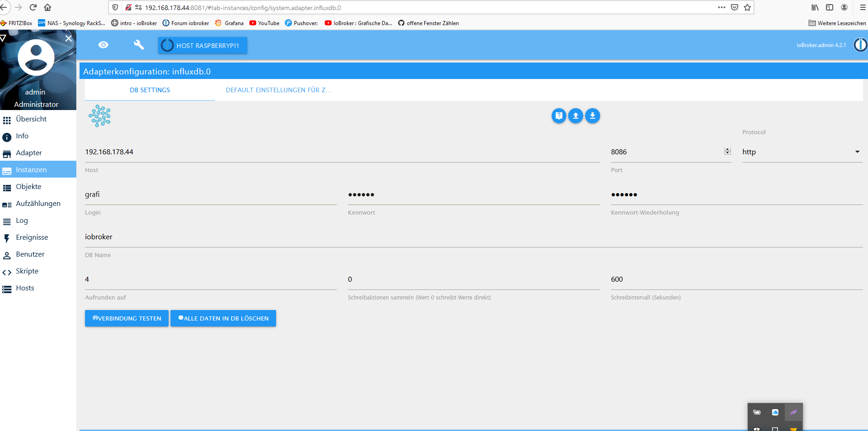Switch to Default Einstellungen für Z... tab

pyautogui.click(x=279, y=90)
